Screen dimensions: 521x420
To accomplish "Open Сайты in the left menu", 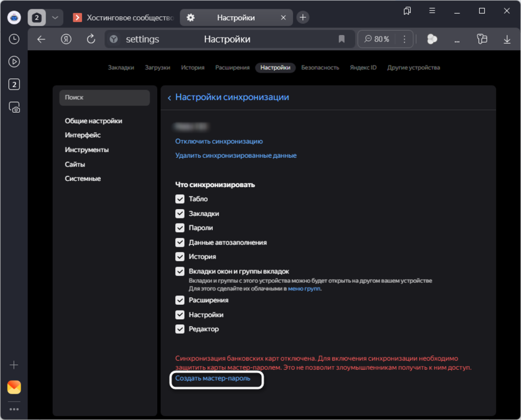I will (x=75, y=165).
